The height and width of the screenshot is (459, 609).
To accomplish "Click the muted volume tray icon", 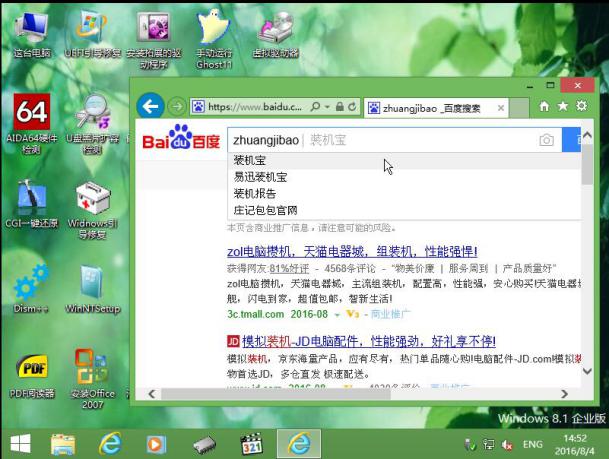I will [508, 445].
